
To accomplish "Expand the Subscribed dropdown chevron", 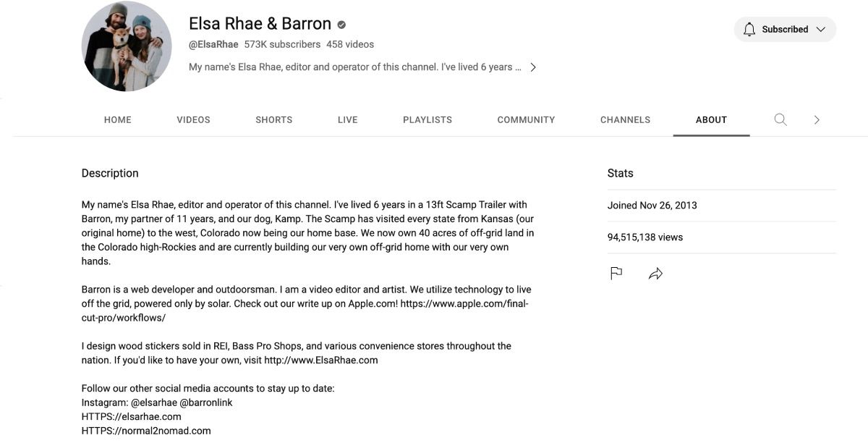I will click(x=820, y=30).
